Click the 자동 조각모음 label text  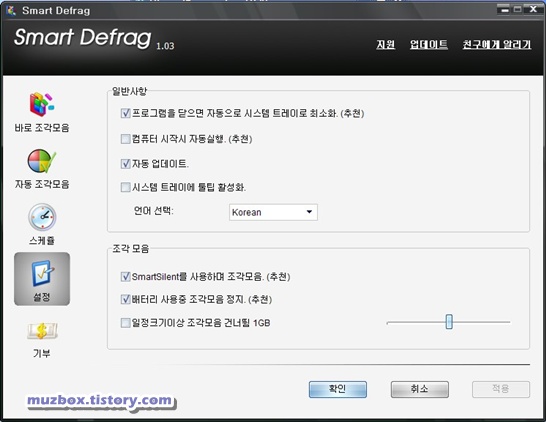42,184
